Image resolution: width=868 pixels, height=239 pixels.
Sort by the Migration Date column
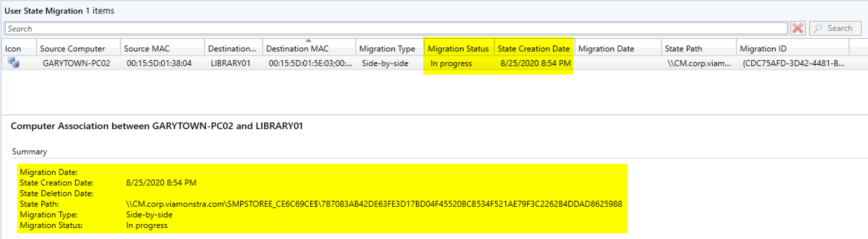pos(606,49)
